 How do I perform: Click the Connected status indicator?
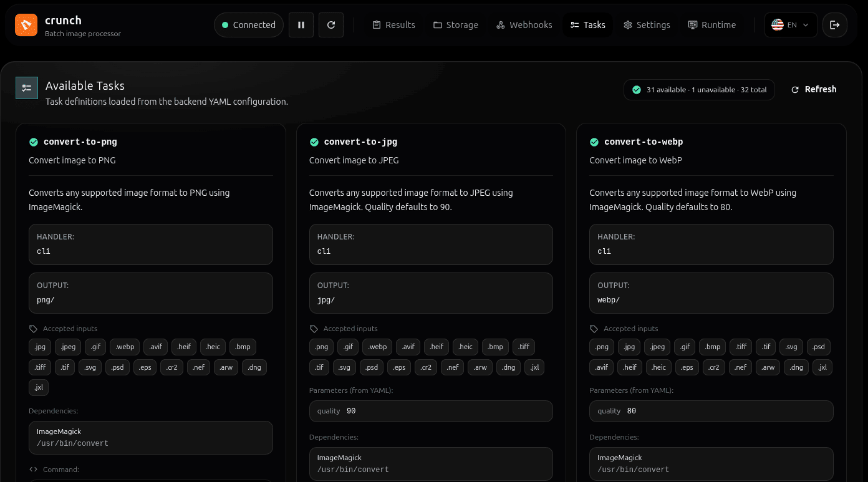pos(249,25)
